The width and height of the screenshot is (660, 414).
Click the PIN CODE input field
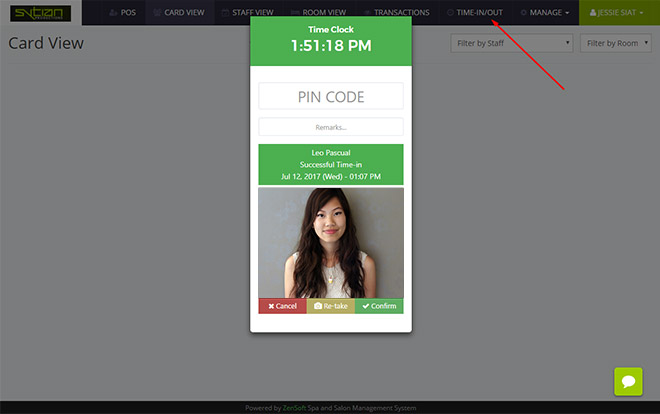331,96
